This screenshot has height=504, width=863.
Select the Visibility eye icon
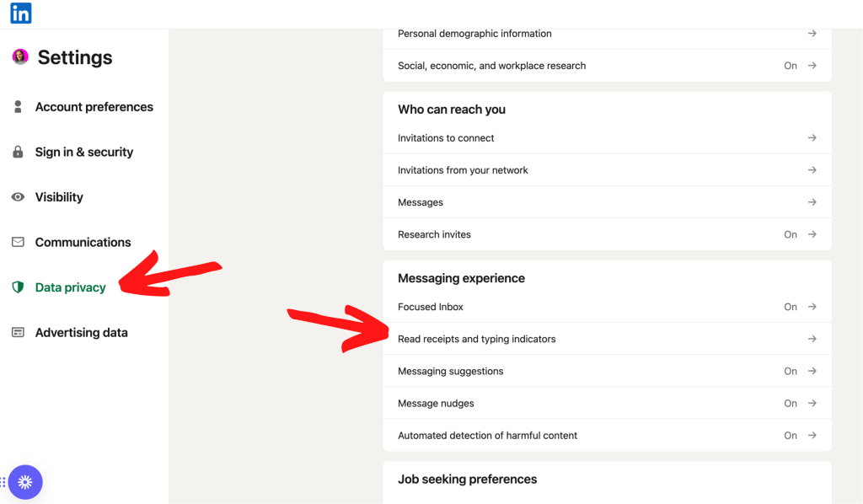point(19,196)
